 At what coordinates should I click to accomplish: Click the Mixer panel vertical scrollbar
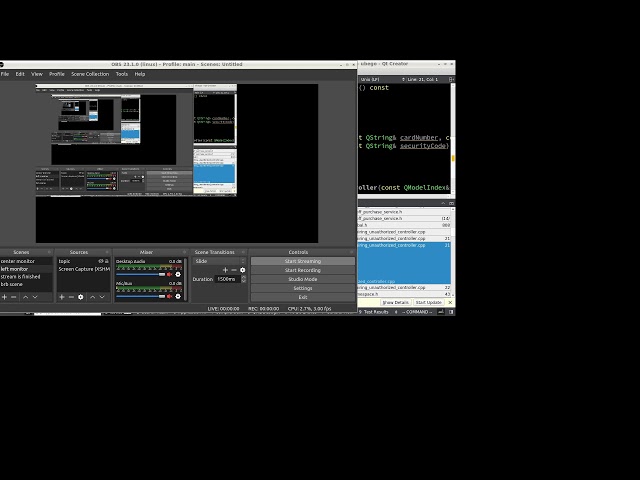tap(186, 280)
